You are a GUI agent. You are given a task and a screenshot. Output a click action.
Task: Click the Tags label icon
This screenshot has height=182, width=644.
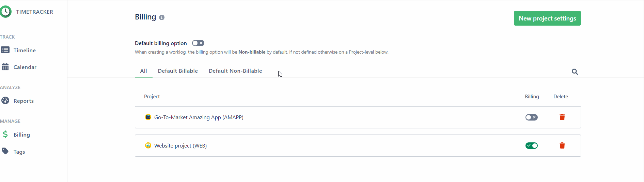(5, 151)
